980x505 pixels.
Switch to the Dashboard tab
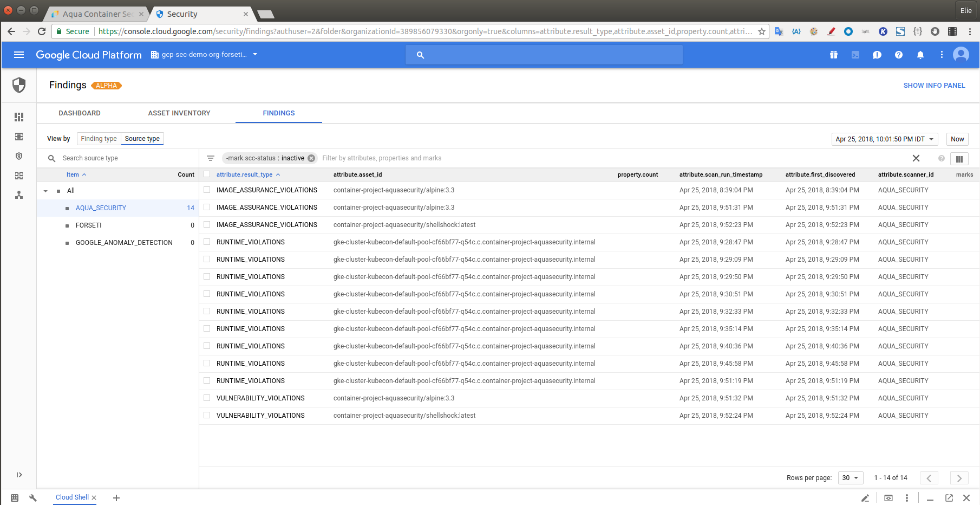click(80, 113)
